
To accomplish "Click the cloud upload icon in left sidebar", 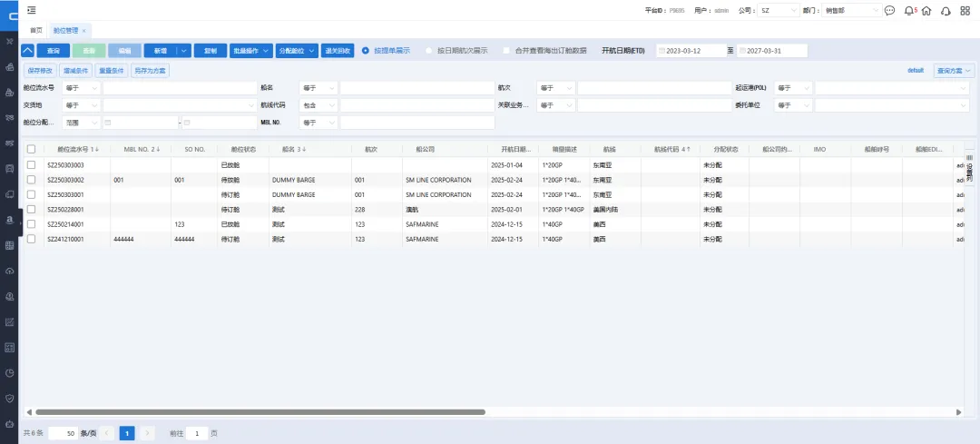I will click(9, 271).
